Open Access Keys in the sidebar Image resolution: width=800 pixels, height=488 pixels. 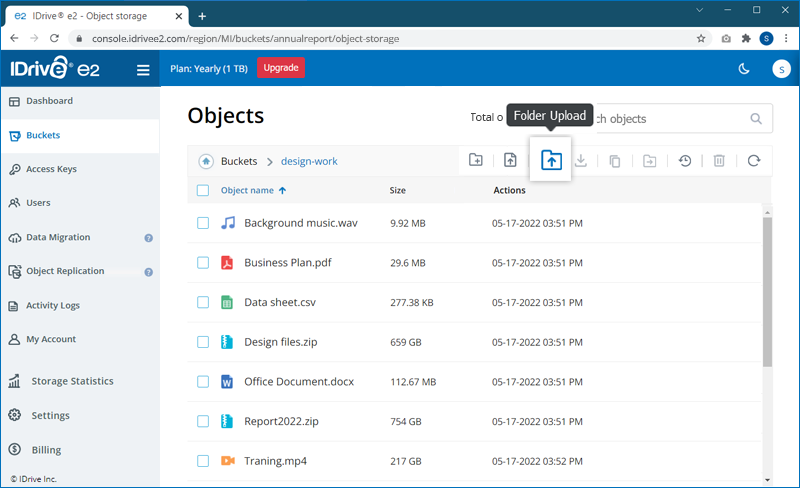tap(51, 169)
